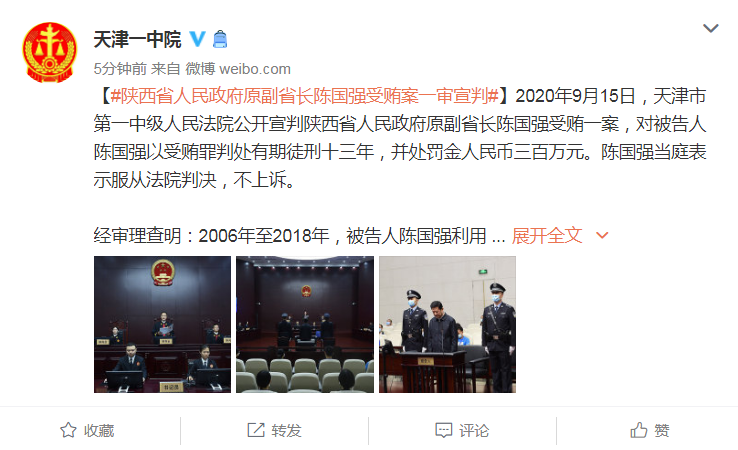Image resolution: width=738 pixels, height=450 pixels.
Task: Click the speech bubble icon for 评论
Action: 444,430
